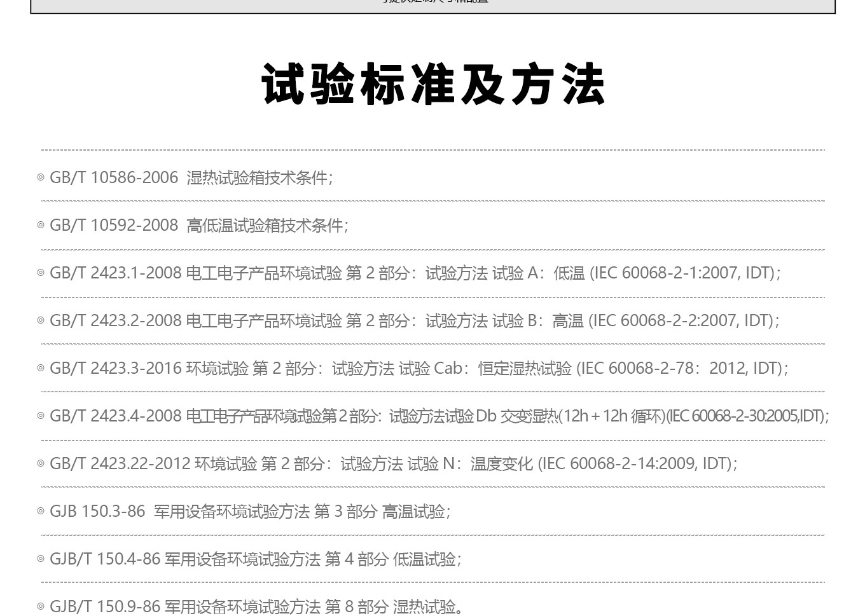Click the bullet before GB/T 2423.3-2016
The height and width of the screenshot is (616, 865).
(x=41, y=369)
